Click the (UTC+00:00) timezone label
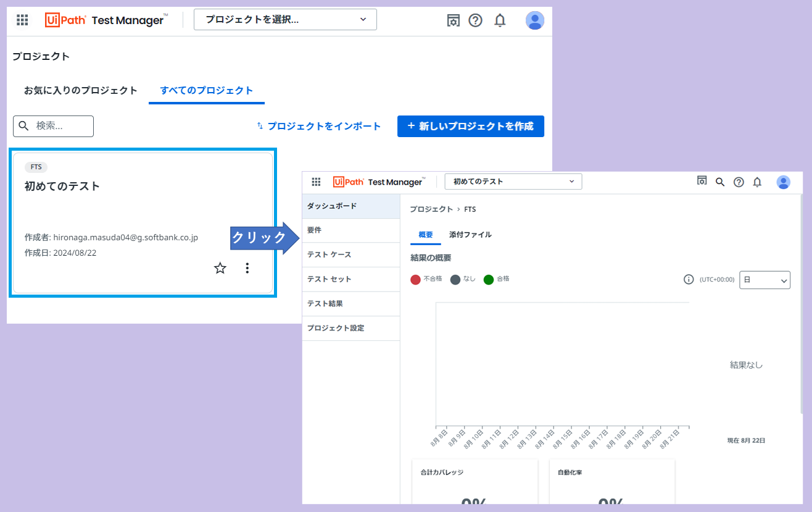 pos(717,280)
